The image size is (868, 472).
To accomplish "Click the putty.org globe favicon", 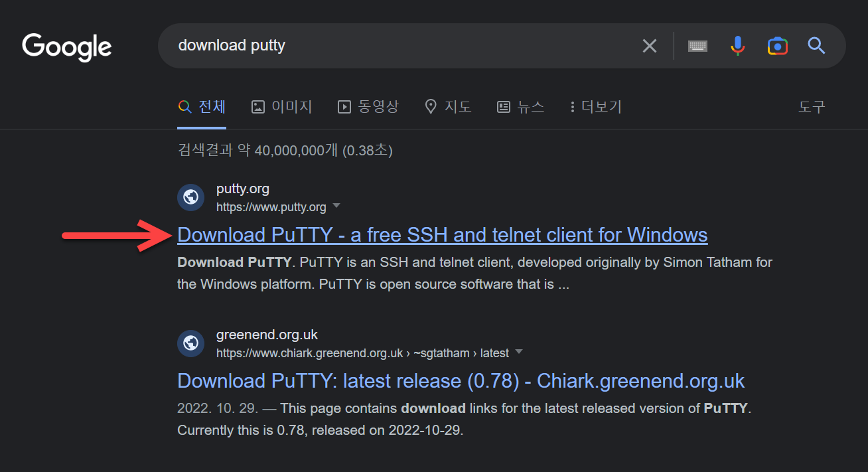I will click(190, 197).
